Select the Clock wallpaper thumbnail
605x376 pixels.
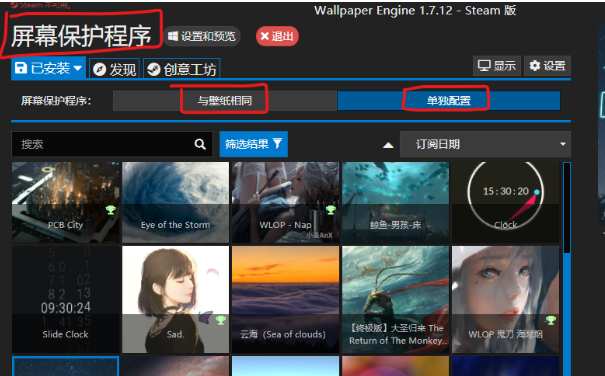[505, 202]
